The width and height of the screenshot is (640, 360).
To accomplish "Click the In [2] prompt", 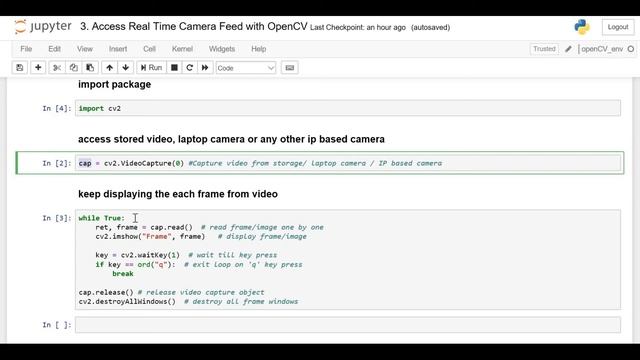I will click(x=57, y=163).
